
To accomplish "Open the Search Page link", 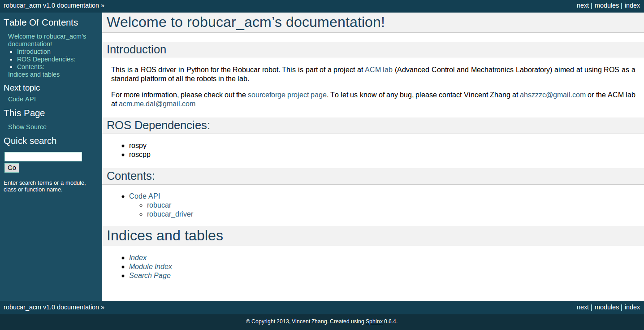I will pyautogui.click(x=150, y=275).
